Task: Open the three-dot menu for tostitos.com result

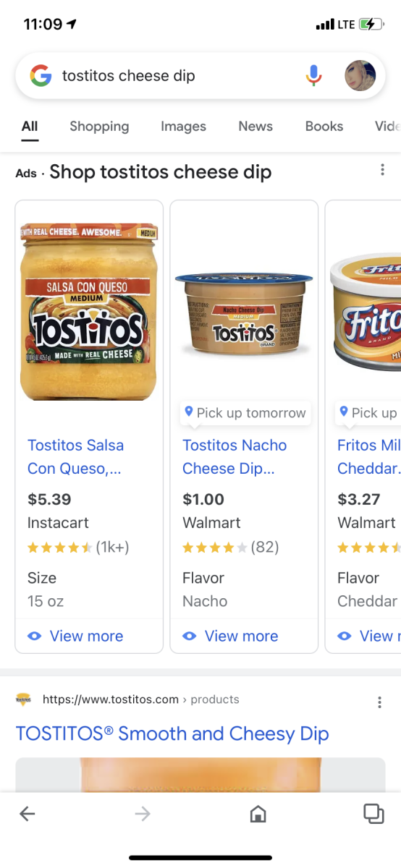Action: 379,702
